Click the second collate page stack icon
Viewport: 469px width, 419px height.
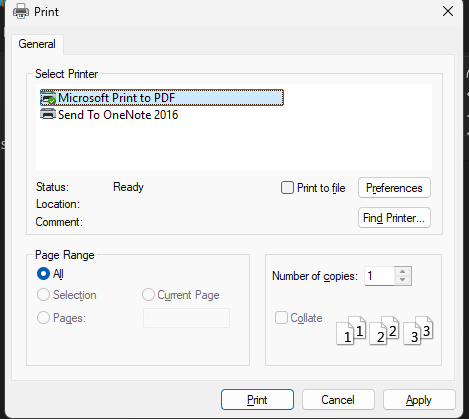tap(384, 330)
